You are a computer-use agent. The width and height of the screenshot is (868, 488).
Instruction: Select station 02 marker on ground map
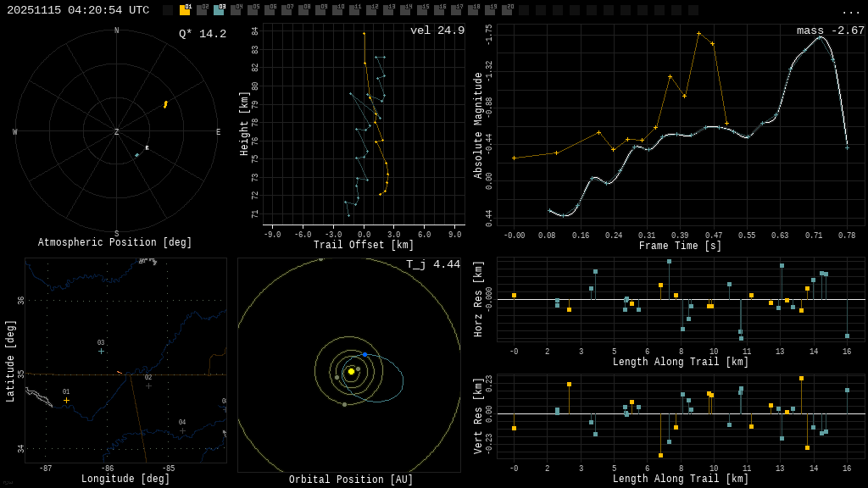148,385
